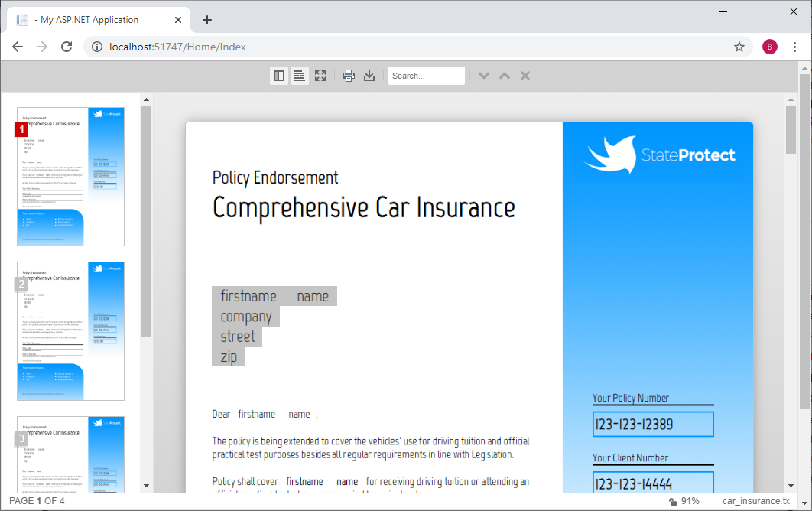This screenshot has height=511, width=812.
Task: Enter full screen viewer mode
Action: pos(320,76)
